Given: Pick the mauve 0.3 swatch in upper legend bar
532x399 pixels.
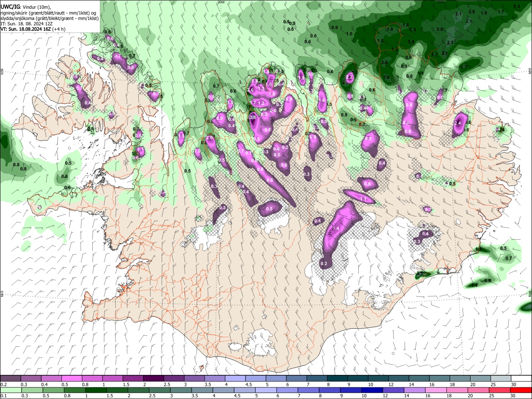Looking at the screenshot, I should [x=31, y=379].
